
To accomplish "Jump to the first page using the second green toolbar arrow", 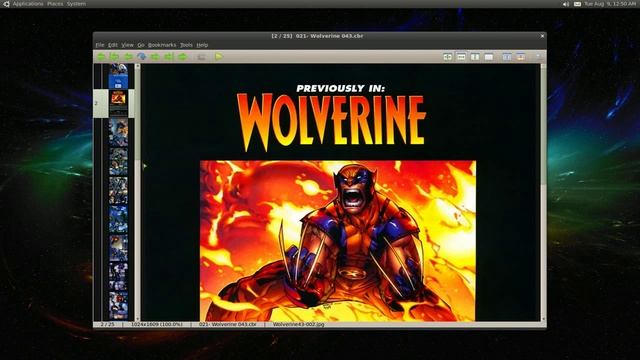I will click(115, 57).
